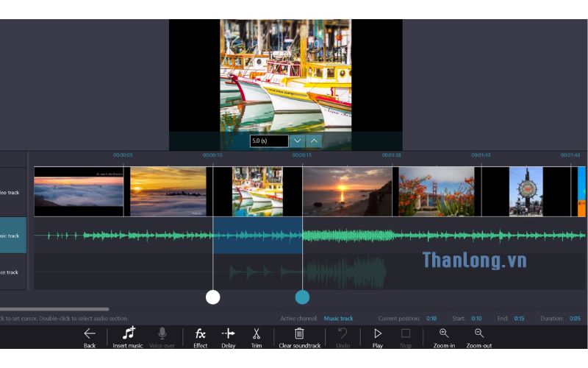Click the Back arrow icon
This screenshot has height=368, width=588.
pyautogui.click(x=90, y=335)
